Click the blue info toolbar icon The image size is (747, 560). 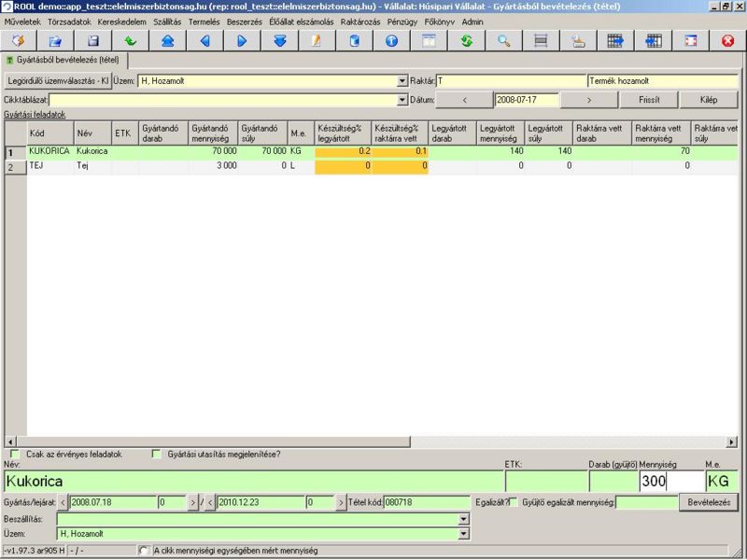coord(391,41)
